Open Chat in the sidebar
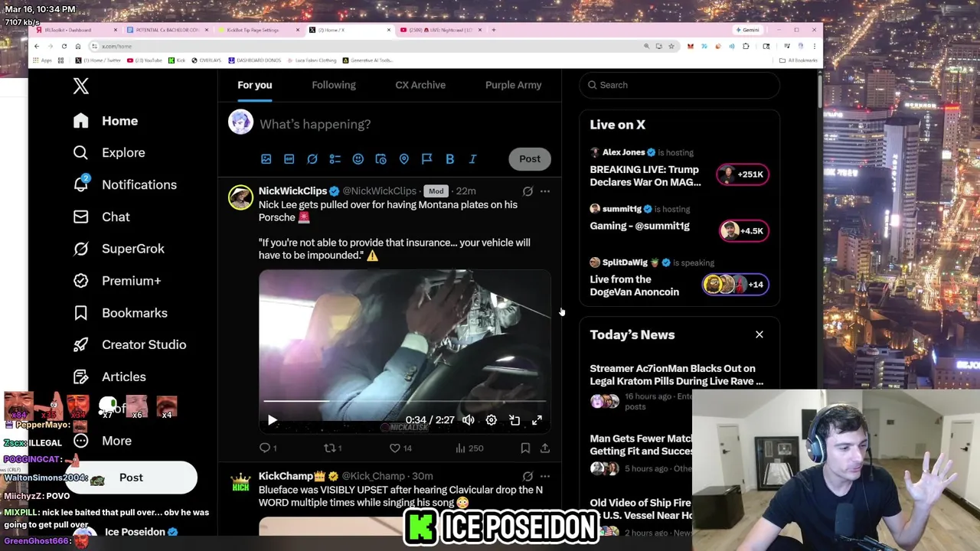 pos(101,217)
